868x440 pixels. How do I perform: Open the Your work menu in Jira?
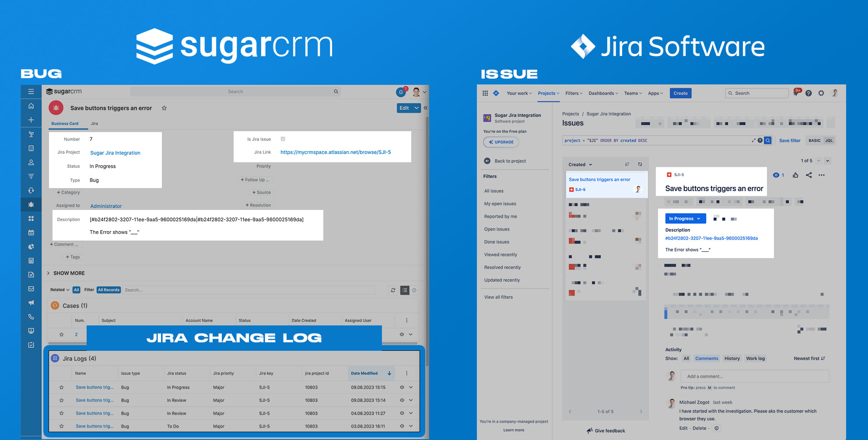tap(519, 93)
